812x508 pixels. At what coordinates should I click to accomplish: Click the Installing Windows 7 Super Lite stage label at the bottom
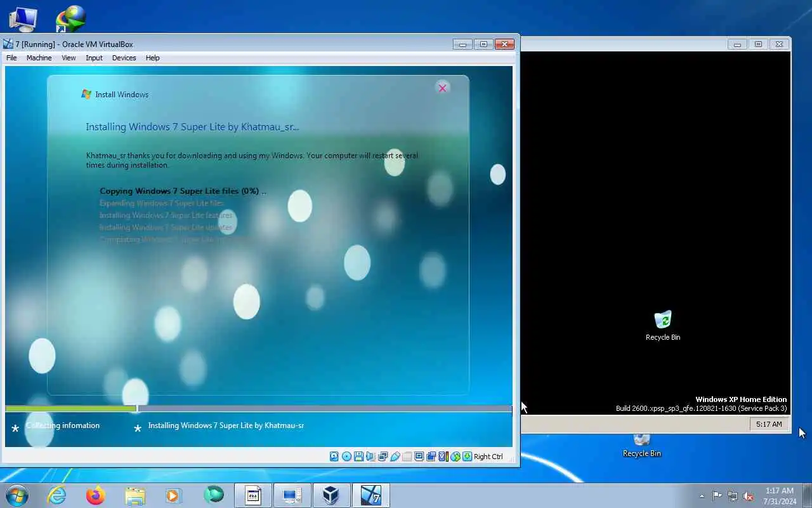[226, 425]
